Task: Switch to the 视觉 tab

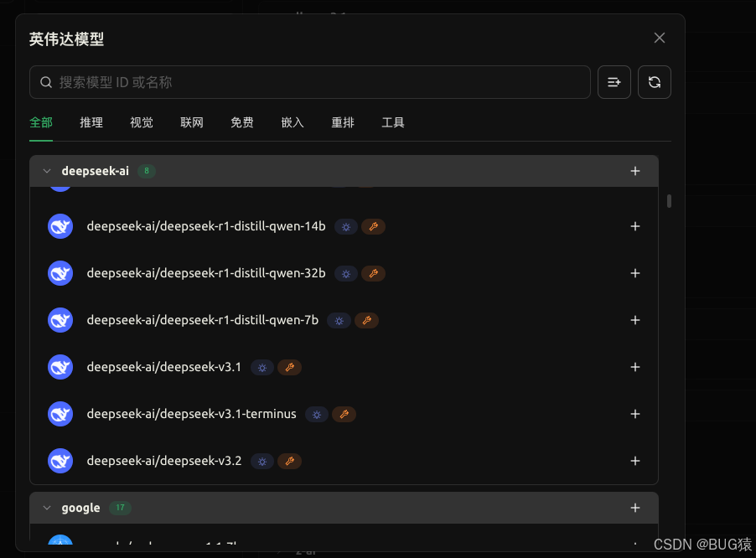Action: click(142, 122)
